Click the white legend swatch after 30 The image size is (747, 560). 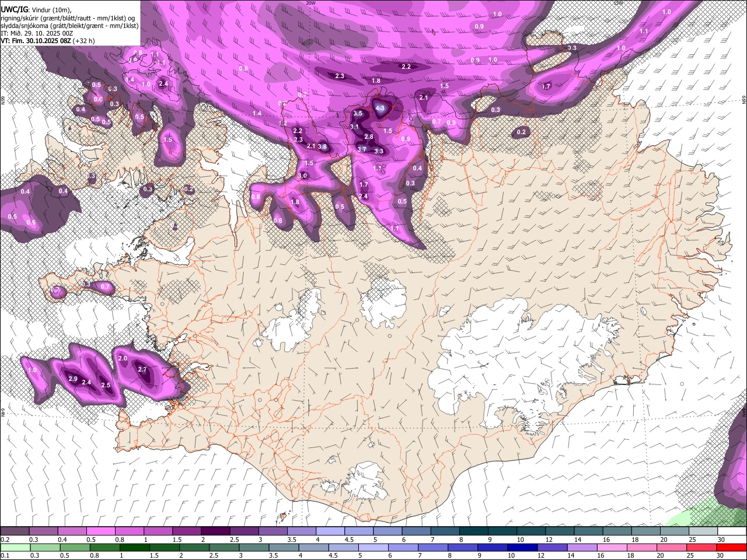click(x=731, y=531)
